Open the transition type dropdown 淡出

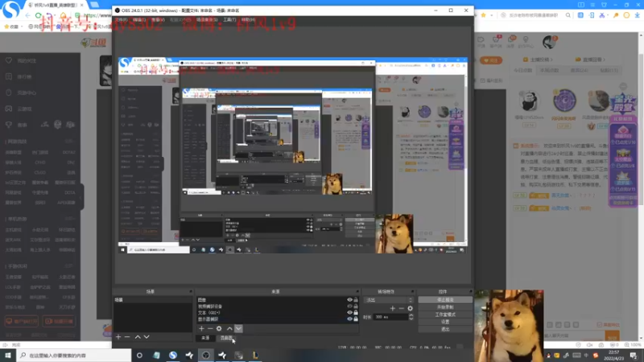coord(389,300)
